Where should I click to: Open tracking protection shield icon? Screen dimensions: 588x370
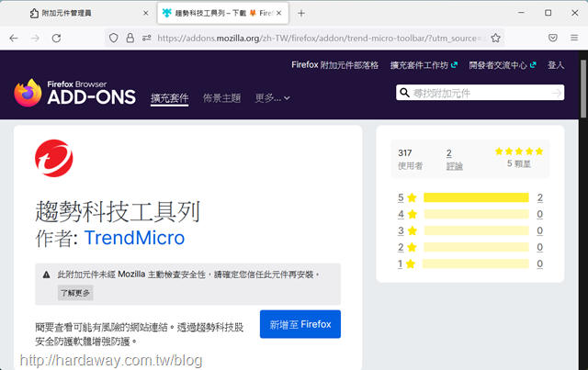coord(114,38)
